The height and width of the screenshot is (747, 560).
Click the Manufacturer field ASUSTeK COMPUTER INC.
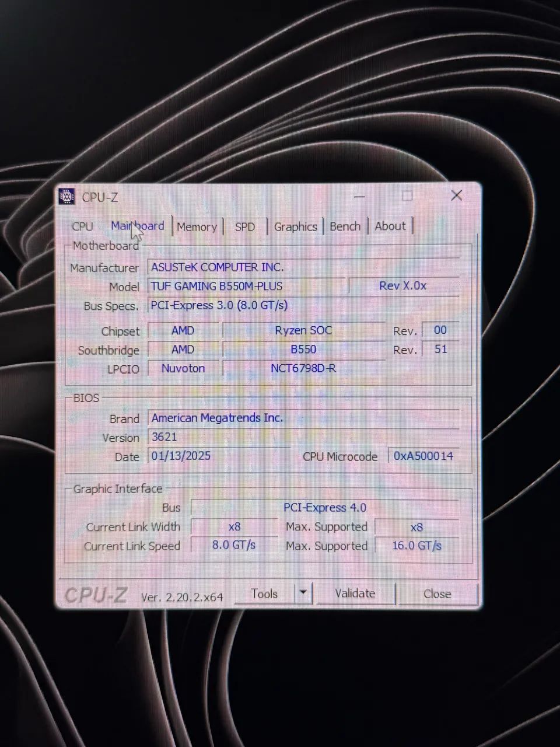[303, 267]
